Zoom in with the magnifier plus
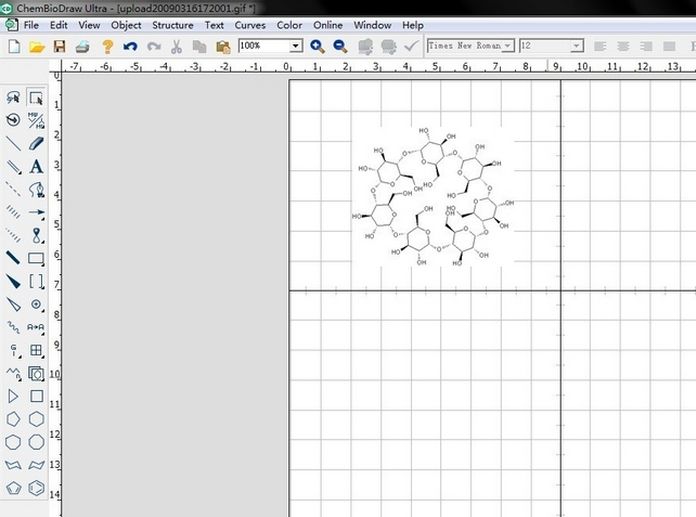 tap(317, 46)
